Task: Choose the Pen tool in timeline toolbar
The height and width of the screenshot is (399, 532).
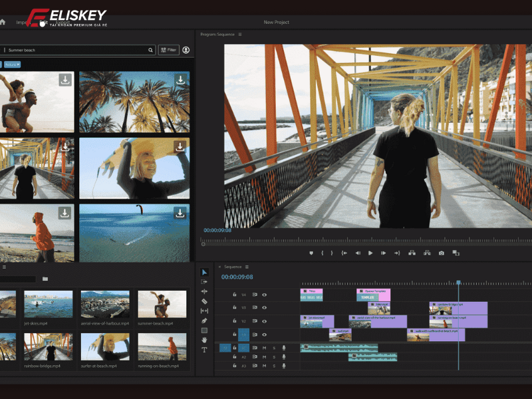Action: (x=204, y=321)
